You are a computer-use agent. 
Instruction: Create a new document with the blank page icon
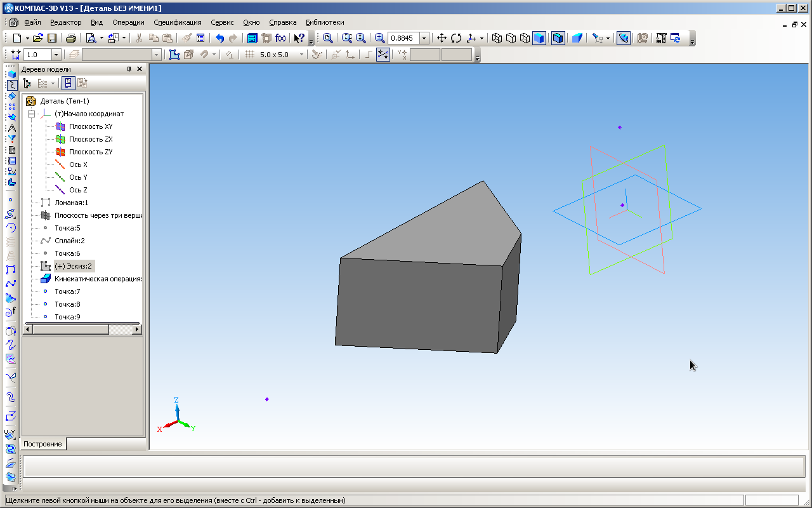[17, 38]
